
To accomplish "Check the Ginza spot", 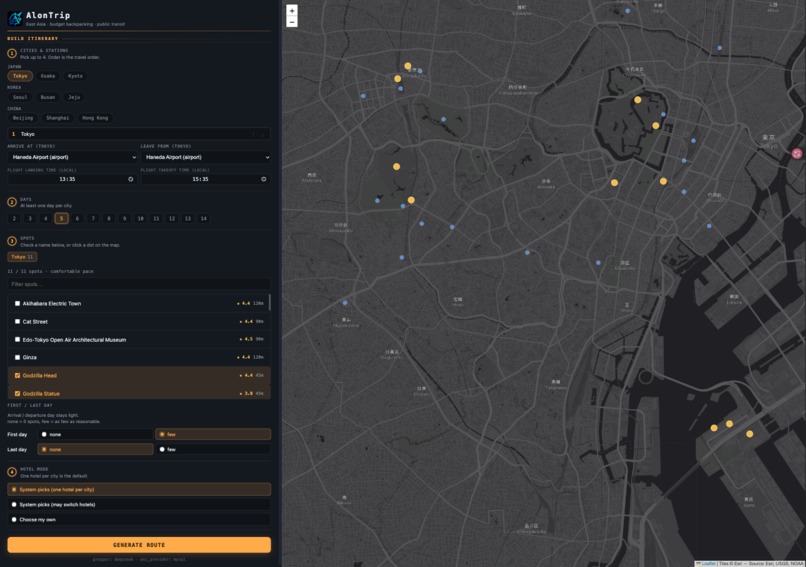I will pyautogui.click(x=17, y=357).
